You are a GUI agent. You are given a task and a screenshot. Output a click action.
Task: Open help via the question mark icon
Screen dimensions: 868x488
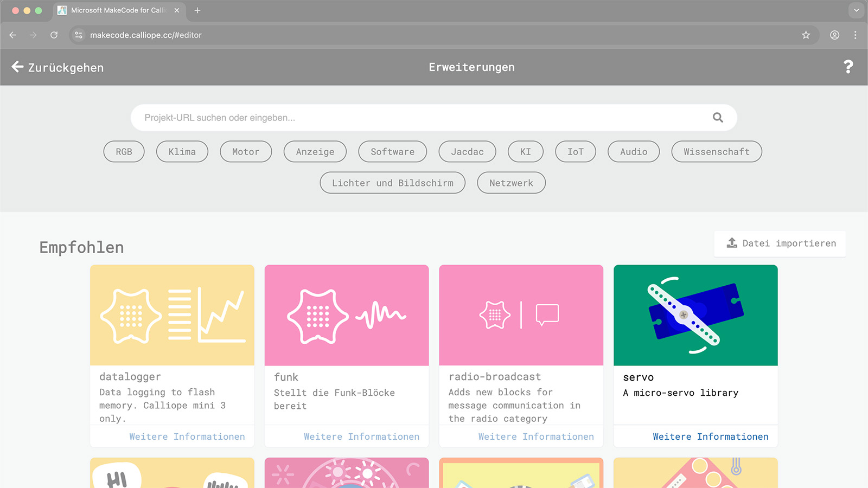point(848,67)
